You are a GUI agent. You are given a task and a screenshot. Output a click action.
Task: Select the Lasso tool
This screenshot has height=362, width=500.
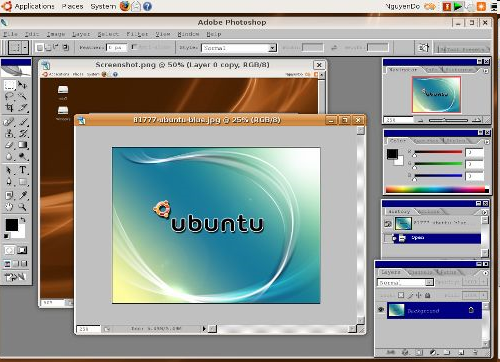coord(9,97)
